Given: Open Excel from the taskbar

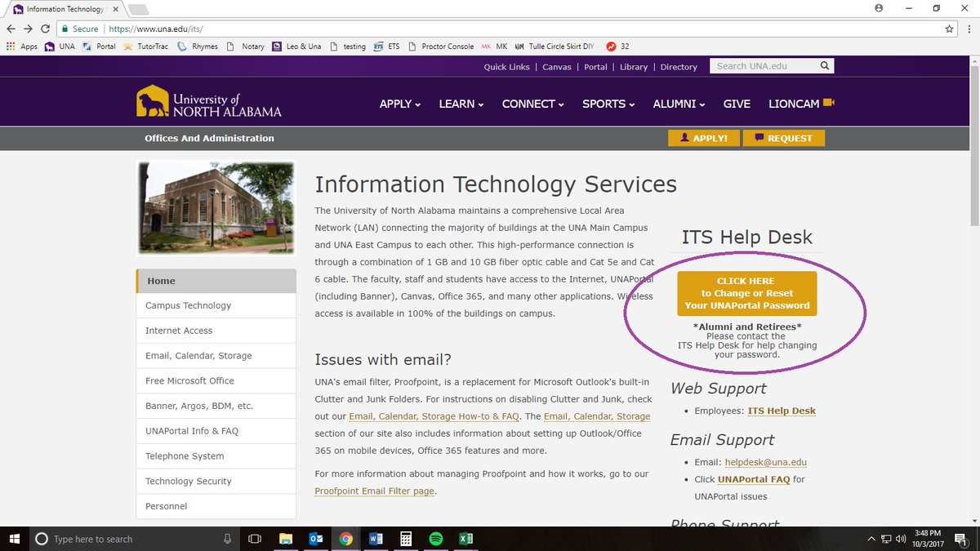Looking at the screenshot, I should [465, 539].
